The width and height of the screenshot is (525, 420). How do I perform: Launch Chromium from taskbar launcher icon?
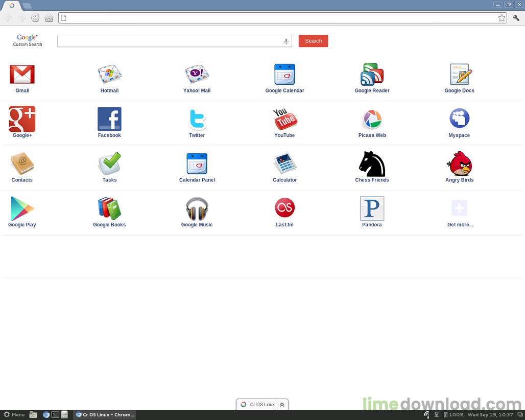(46, 415)
